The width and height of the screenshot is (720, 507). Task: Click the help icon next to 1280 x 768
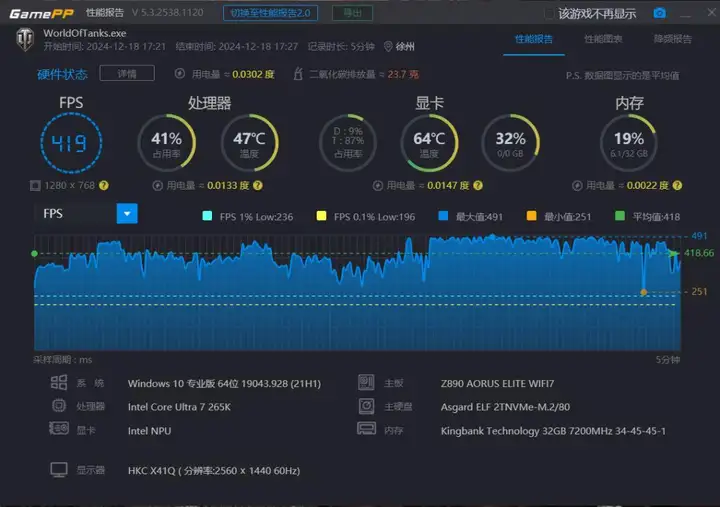104,186
